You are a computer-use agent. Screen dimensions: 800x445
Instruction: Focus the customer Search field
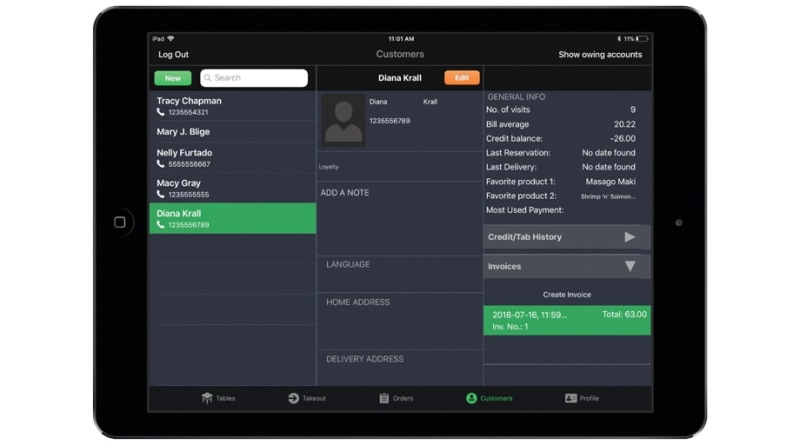[x=254, y=78]
